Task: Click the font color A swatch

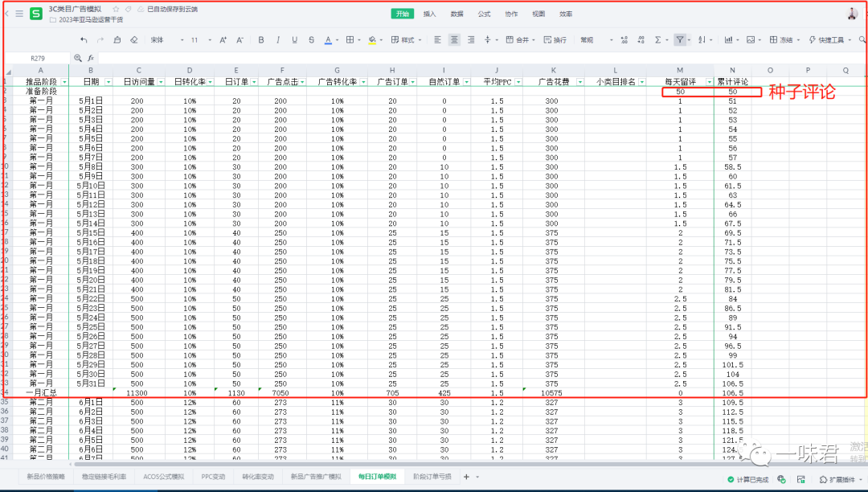Action: click(x=327, y=39)
